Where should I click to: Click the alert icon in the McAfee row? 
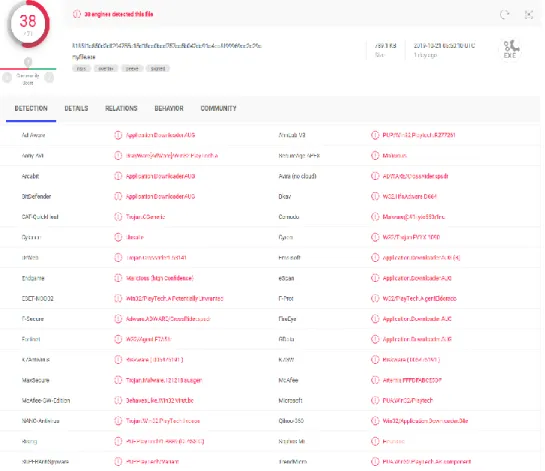coord(375,380)
